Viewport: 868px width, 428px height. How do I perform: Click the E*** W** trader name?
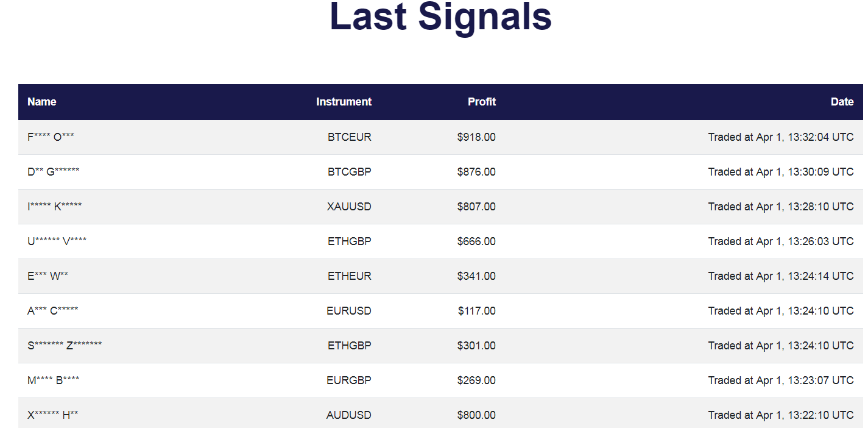pos(48,276)
